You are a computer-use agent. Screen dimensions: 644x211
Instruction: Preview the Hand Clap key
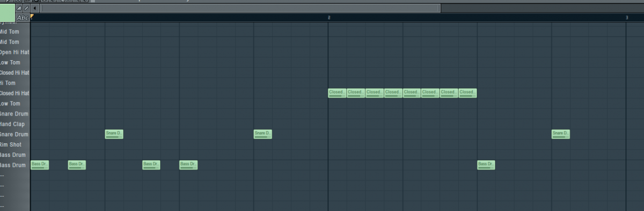[15, 124]
